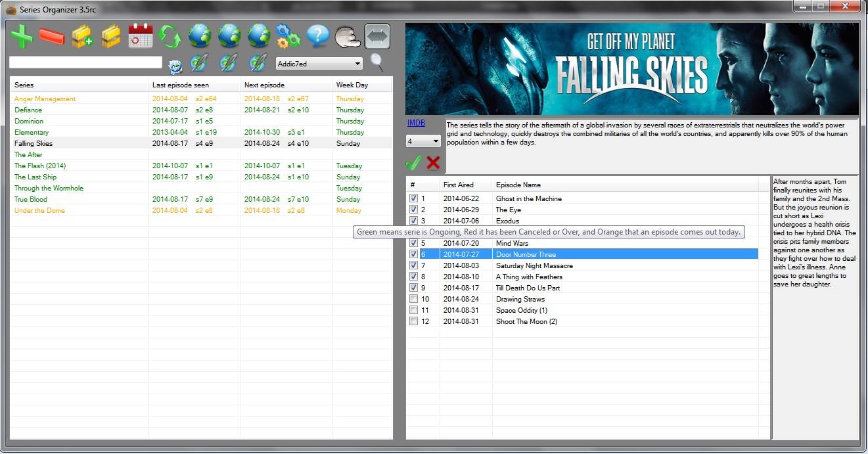
Task: Select The After series row
Action: [x=201, y=154]
